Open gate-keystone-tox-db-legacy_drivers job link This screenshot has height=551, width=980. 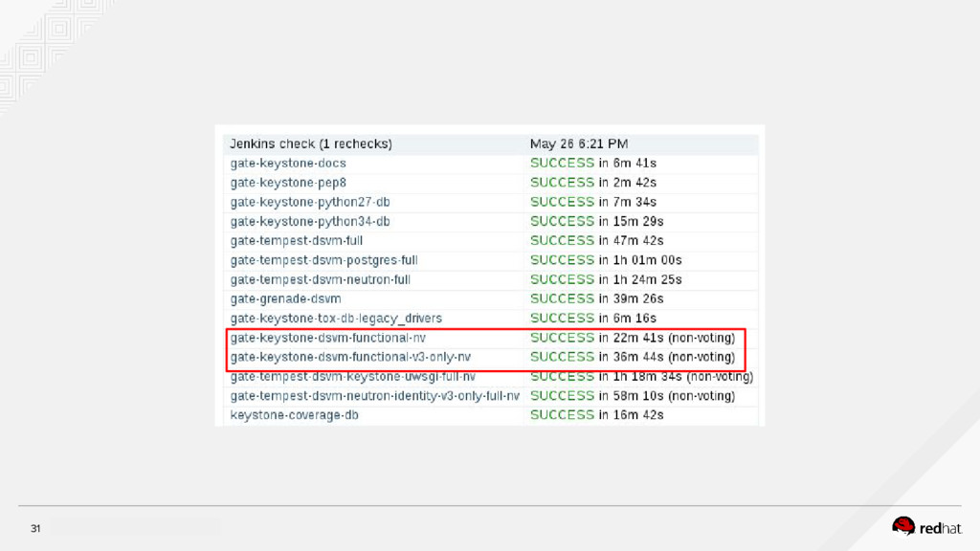[336, 319]
